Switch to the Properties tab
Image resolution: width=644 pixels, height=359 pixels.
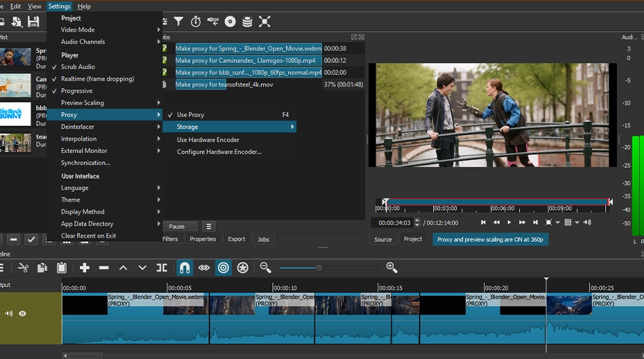tap(203, 239)
